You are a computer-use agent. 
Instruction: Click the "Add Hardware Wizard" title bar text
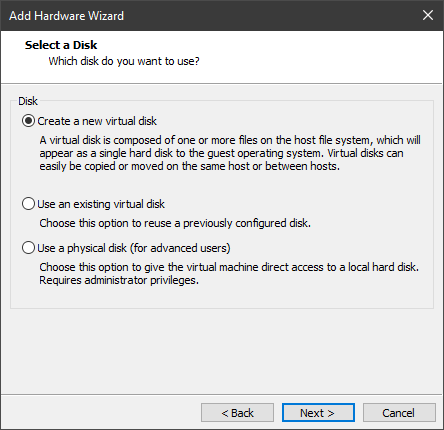click(x=66, y=16)
